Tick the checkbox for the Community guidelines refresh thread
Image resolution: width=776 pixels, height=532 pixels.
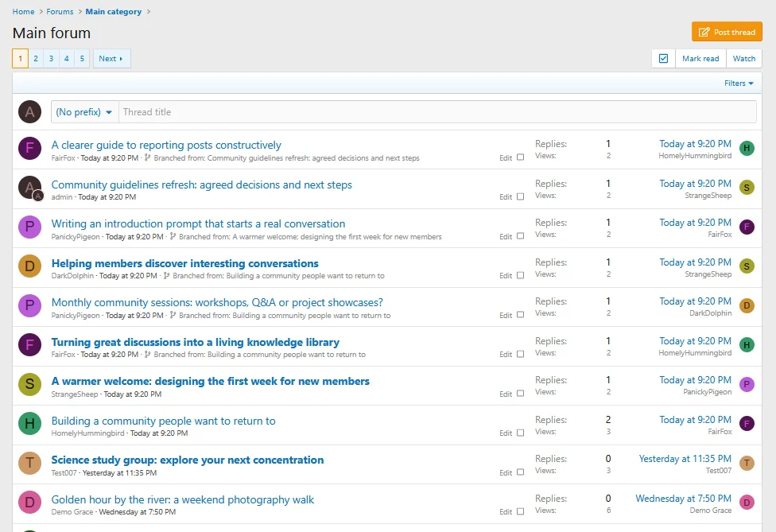coord(520,196)
